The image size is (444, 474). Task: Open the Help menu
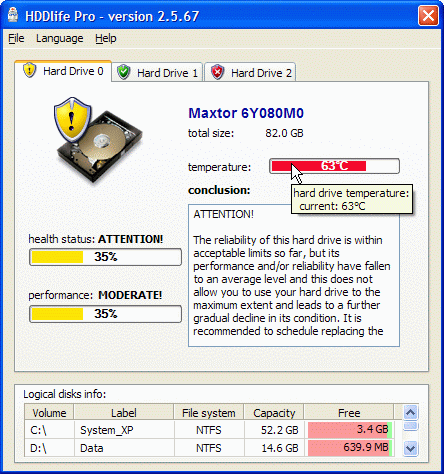[x=106, y=38]
